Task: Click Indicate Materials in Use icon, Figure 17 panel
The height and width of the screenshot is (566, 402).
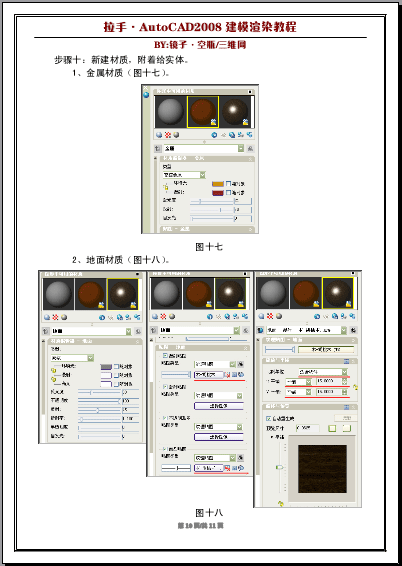Action: tap(232, 135)
